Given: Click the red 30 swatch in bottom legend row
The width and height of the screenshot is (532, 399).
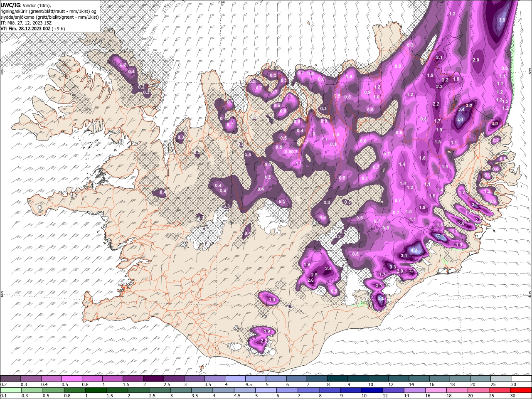Looking at the screenshot, I should coord(521,390).
